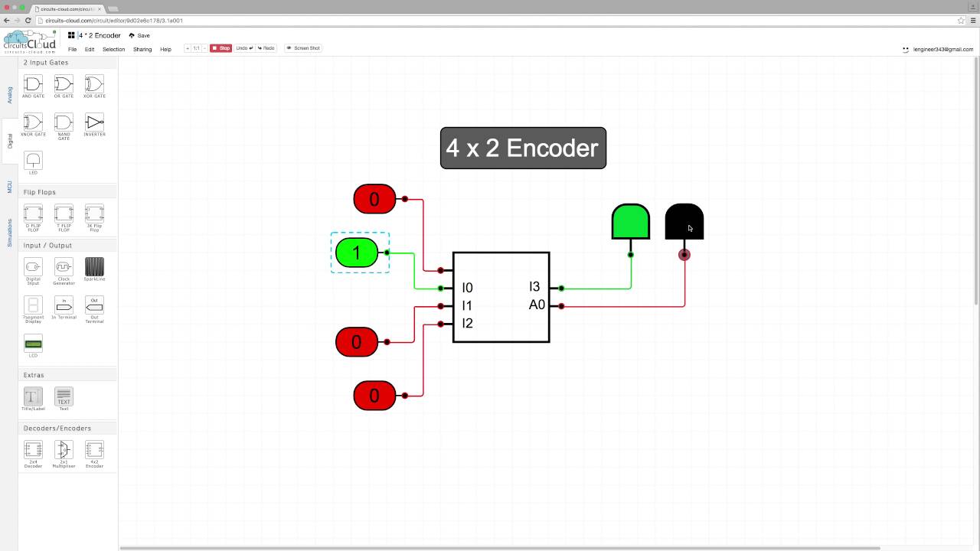Click the grid icon beside circuit name
The width and height of the screenshot is (980, 551).
71,35
